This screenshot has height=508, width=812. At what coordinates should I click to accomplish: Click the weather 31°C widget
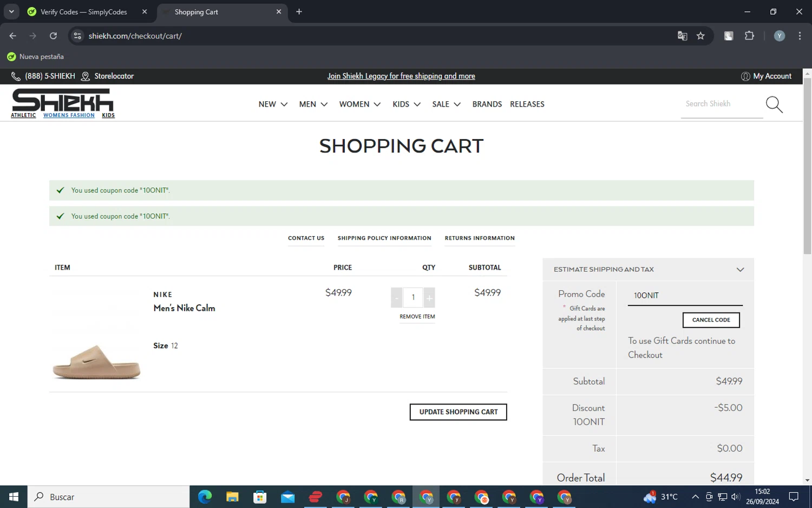(660, 497)
